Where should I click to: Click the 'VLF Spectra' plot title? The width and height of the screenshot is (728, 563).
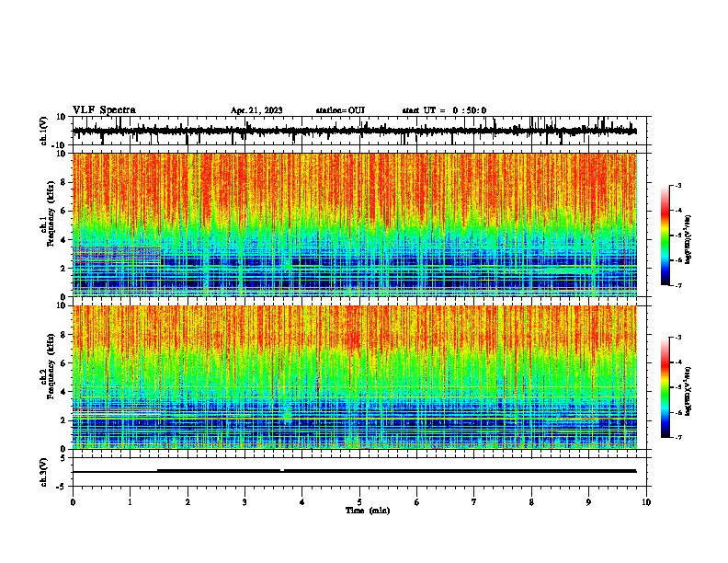click(104, 110)
